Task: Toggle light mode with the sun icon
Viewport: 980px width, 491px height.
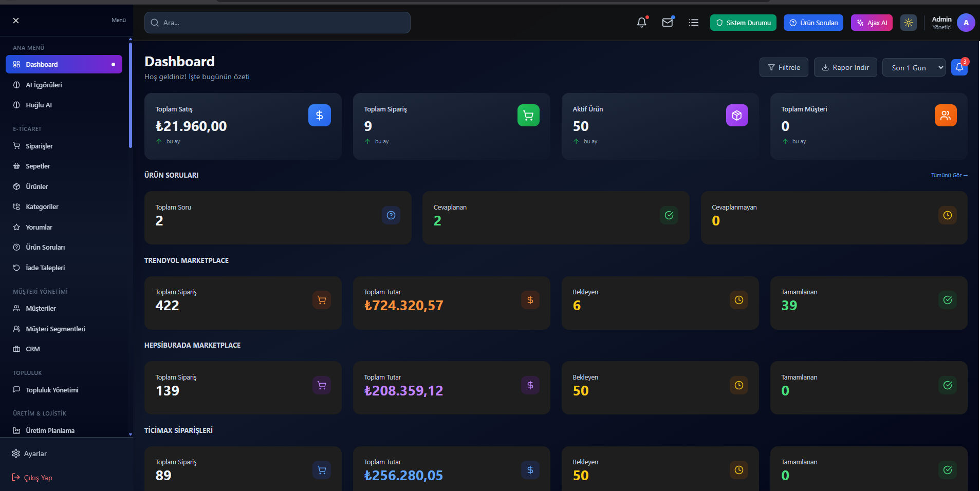Action: 908,22
